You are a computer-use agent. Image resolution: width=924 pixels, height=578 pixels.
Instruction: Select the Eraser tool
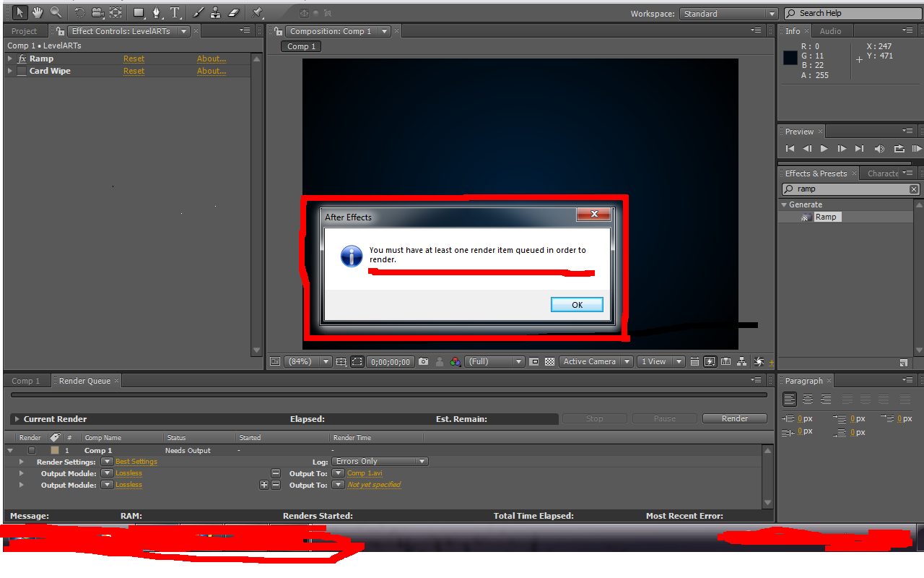pyautogui.click(x=233, y=12)
